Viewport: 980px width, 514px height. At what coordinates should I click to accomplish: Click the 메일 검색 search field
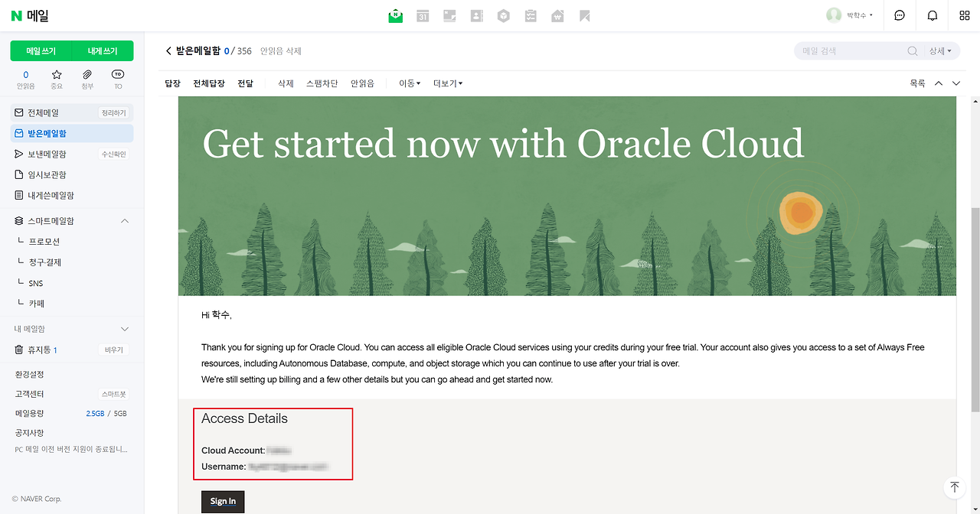[x=850, y=51]
